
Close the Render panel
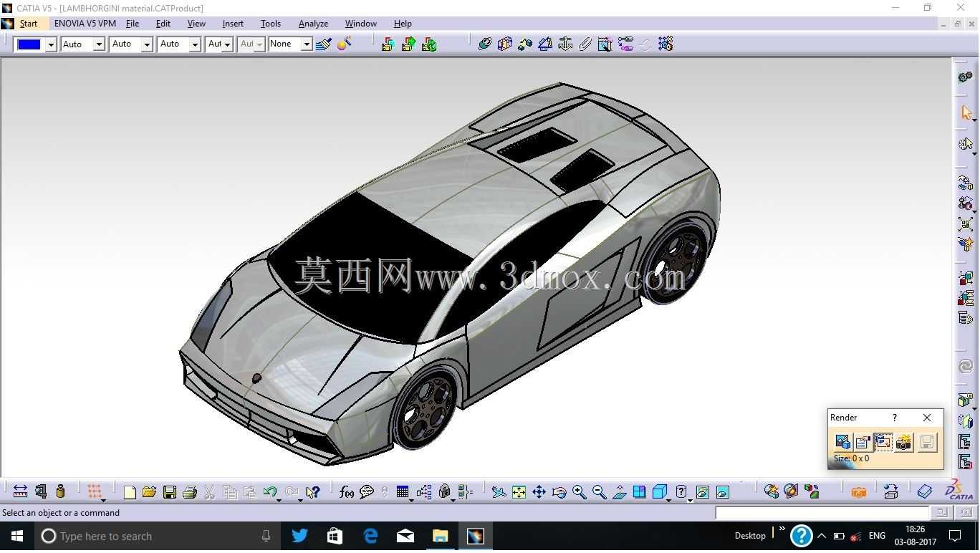click(x=927, y=418)
